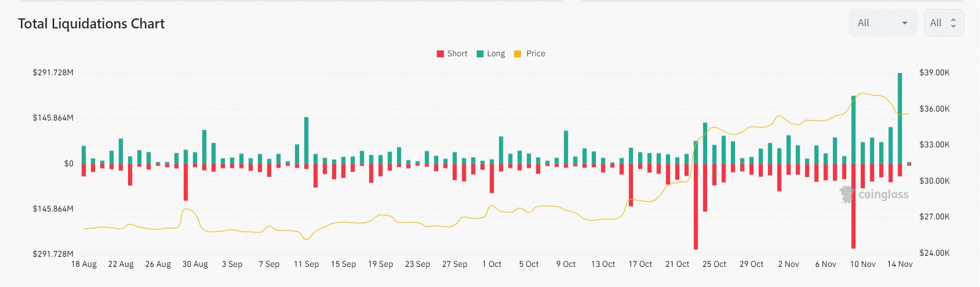980x287 pixels.
Task: Hide the Price line via legend label
Action: pos(536,53)
